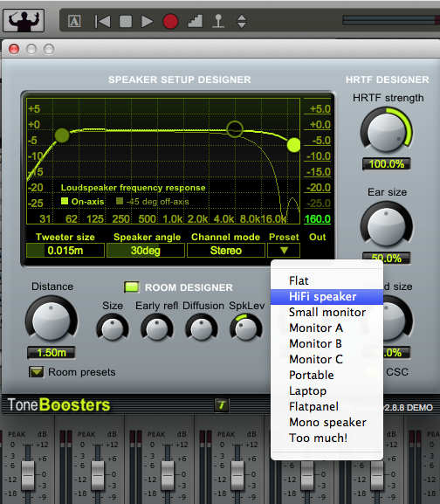Select the Mono speaker preset
The image size is (440, 504).
(x=327, y=422)
